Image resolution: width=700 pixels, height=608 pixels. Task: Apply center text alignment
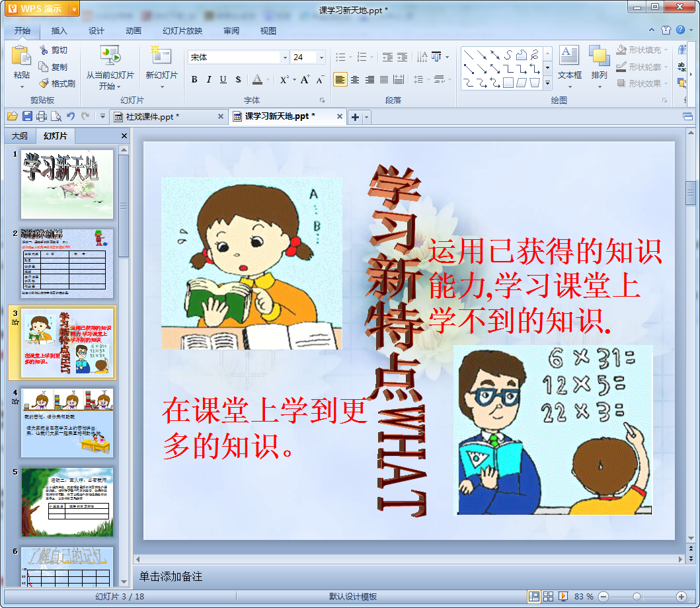355,79
